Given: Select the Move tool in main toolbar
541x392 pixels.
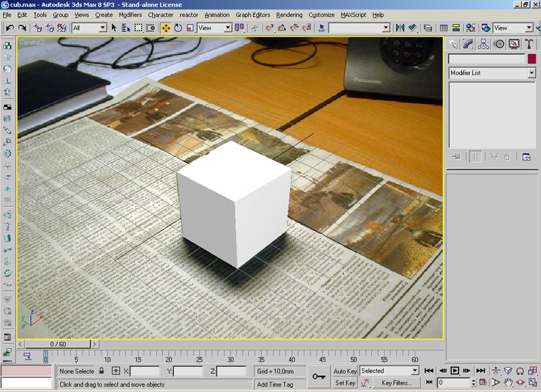Looking at the screenshot, I should (x=166, y=28).
